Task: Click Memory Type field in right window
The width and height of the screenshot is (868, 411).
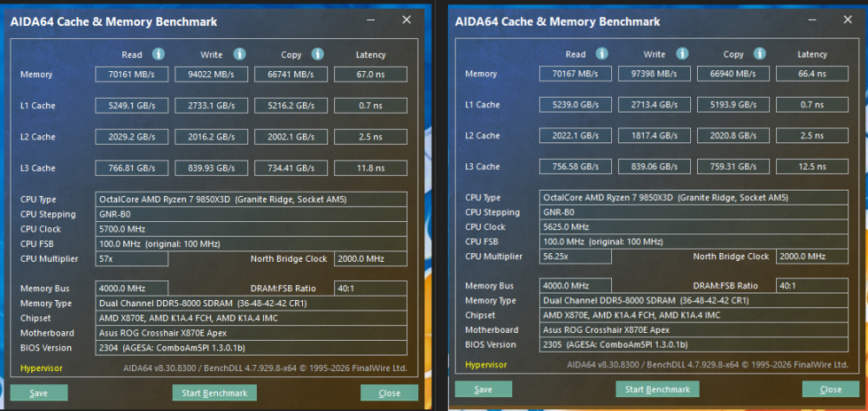Action: 694,301
